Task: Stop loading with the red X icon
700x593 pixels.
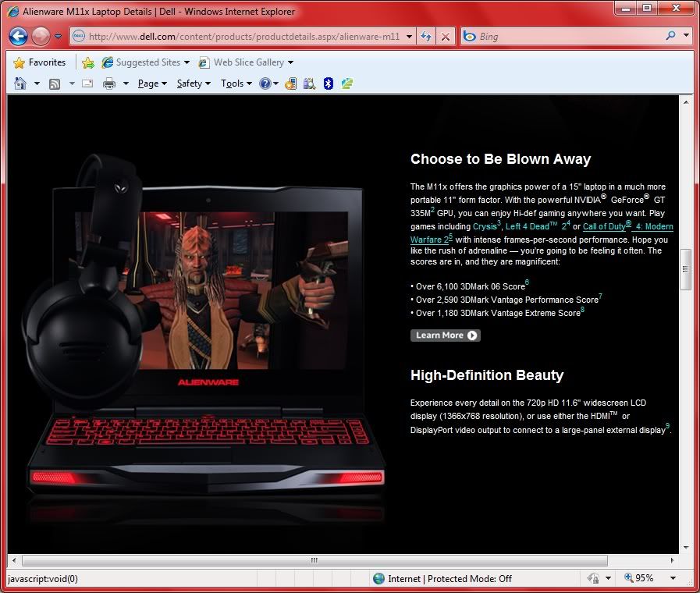Action: [x=446, y=37]
